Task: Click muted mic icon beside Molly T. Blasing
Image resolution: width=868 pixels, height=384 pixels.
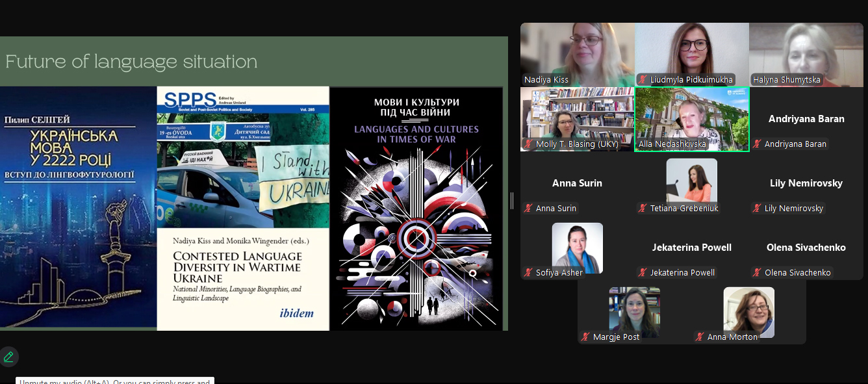Action: point(529,144)
